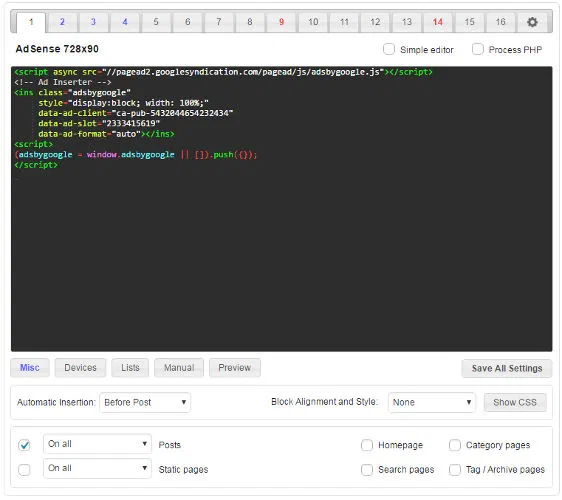The width and height of the screenshot is (562, 500).
Task: Open the Posts 'On all' dropdown
Action: [97, 444]
